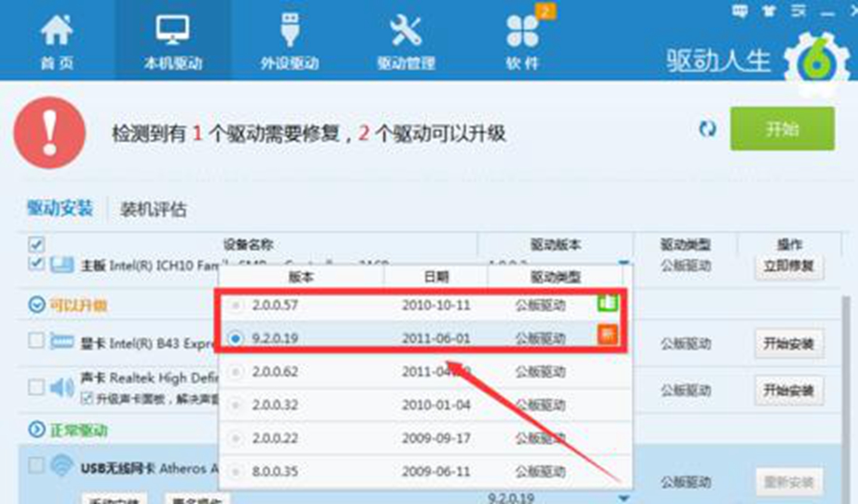The image size is (858, 504).
Task: Go to 首页 tab label
Action: 57,63
